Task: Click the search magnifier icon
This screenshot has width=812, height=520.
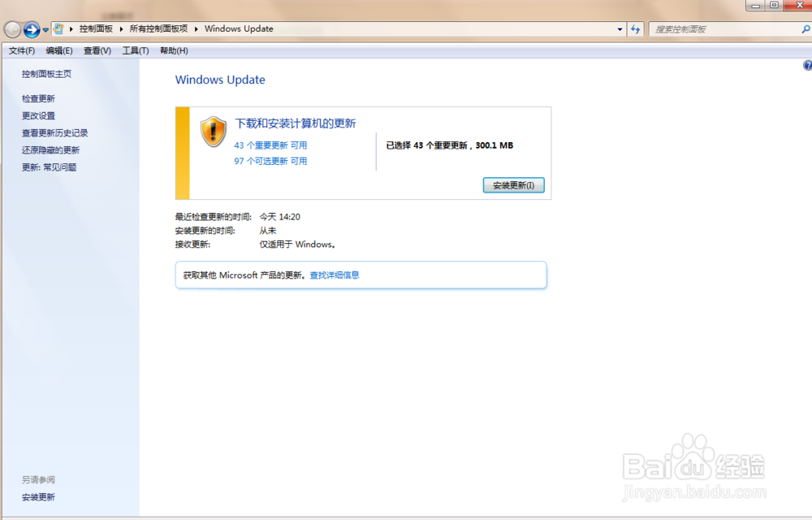Action: click(x=806, y=29)
